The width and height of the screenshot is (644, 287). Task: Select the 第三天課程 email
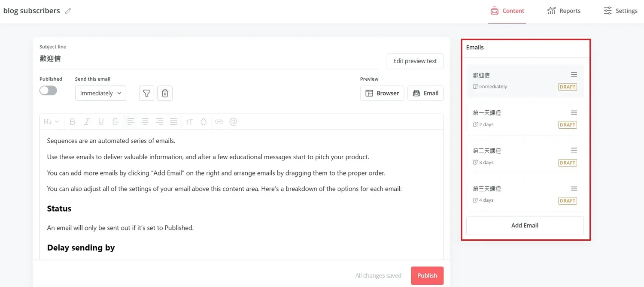coord(525,194)
